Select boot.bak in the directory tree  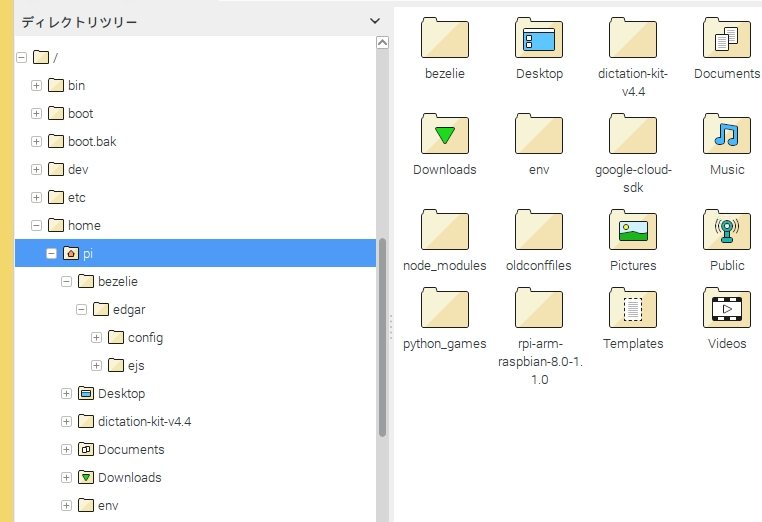(x=92, y=142)
